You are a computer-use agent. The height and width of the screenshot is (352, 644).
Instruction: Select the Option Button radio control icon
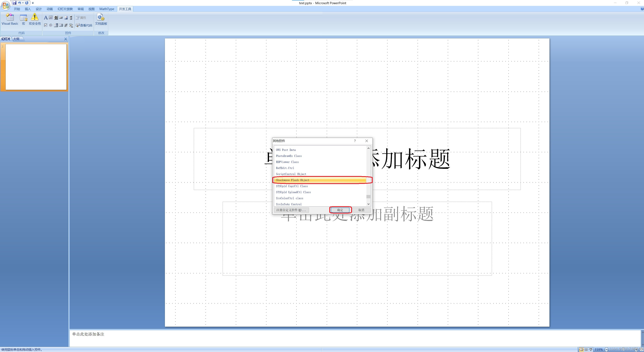tap(51, 25)
